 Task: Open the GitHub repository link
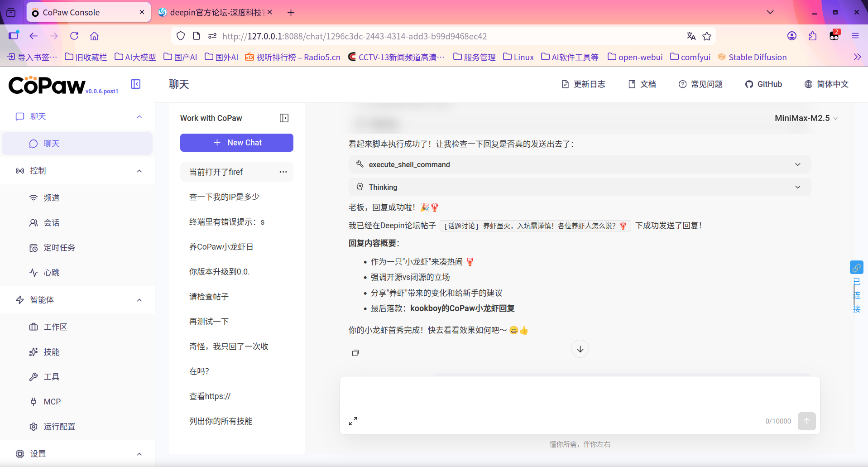click(x=763, y=84)
